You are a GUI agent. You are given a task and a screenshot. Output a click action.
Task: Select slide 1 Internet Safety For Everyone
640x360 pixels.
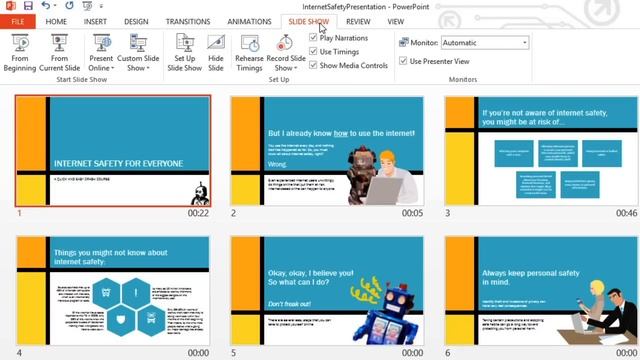pos(113,151)
